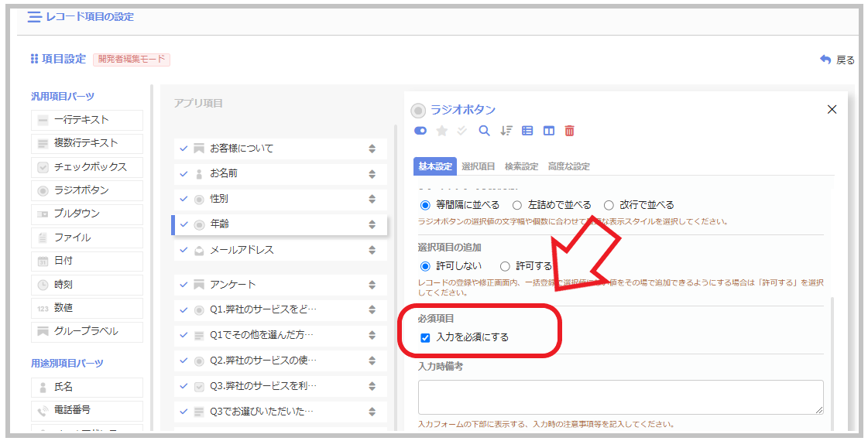Select the 性別 field label in the list
The image size is (868, 441).
coord(219,199)
